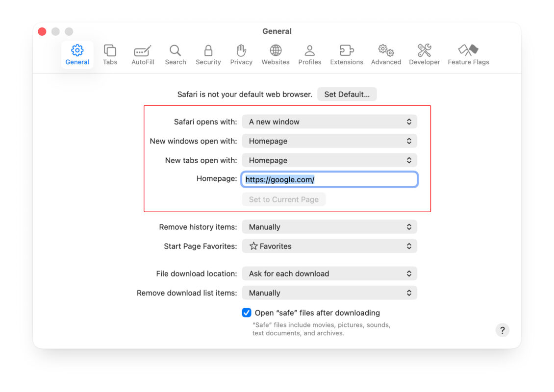Click the help question mark button
Image resolution: width=554 pixels, height=392 pixels.
[502, 330]
